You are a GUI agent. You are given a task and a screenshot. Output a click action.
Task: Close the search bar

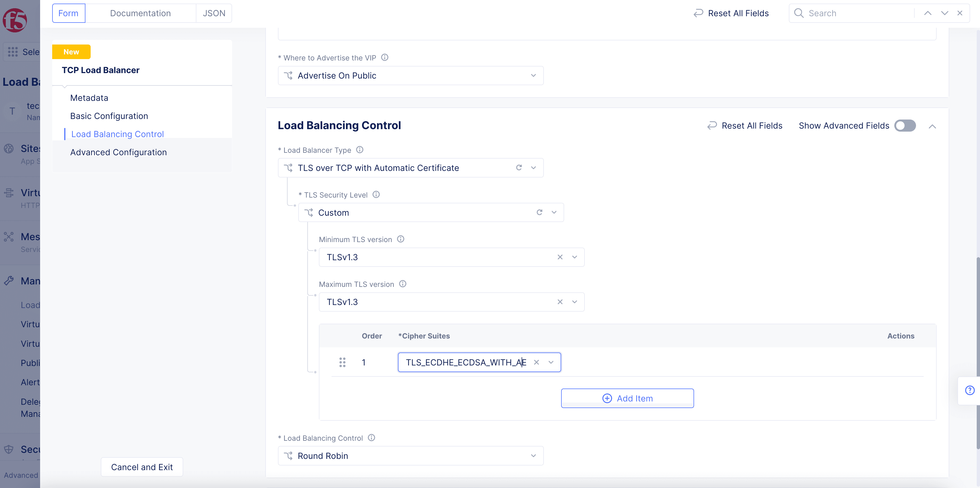click(x=960, y=13)
